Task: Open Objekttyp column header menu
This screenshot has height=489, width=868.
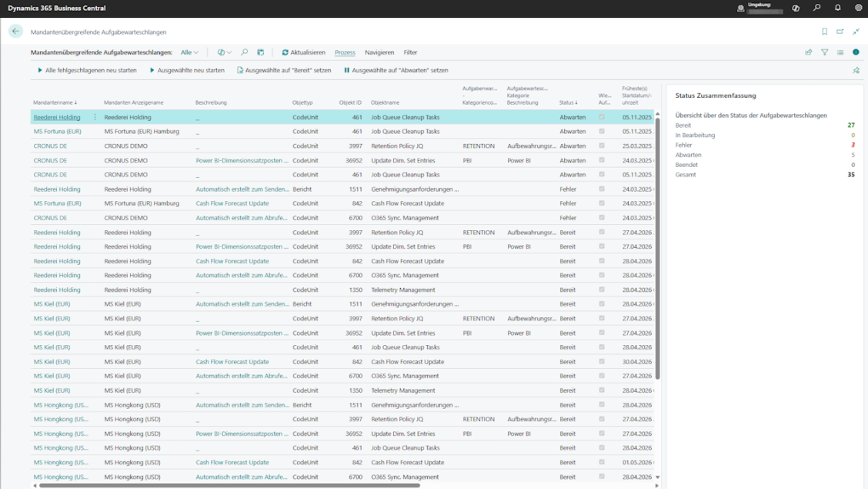Action: tap(302, 102)
